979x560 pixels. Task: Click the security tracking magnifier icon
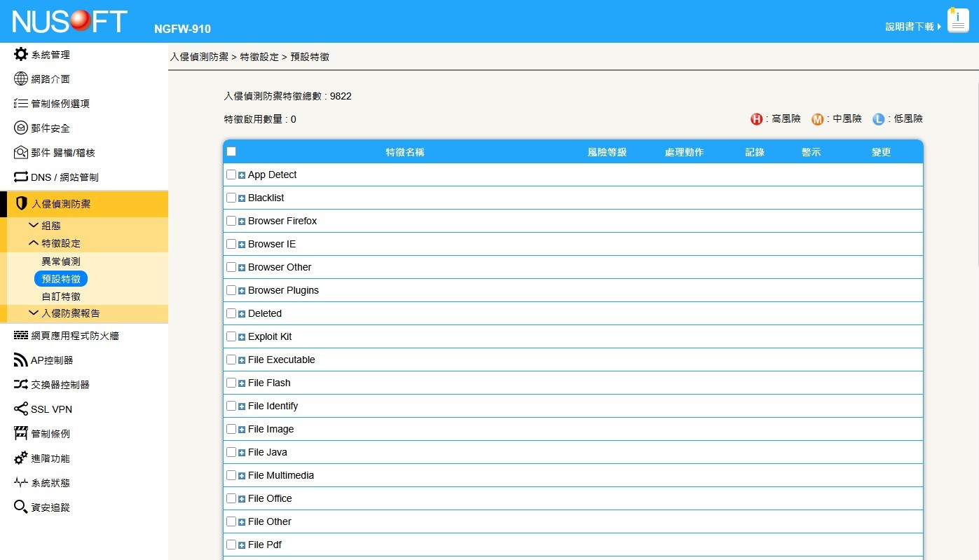(21, 507)
